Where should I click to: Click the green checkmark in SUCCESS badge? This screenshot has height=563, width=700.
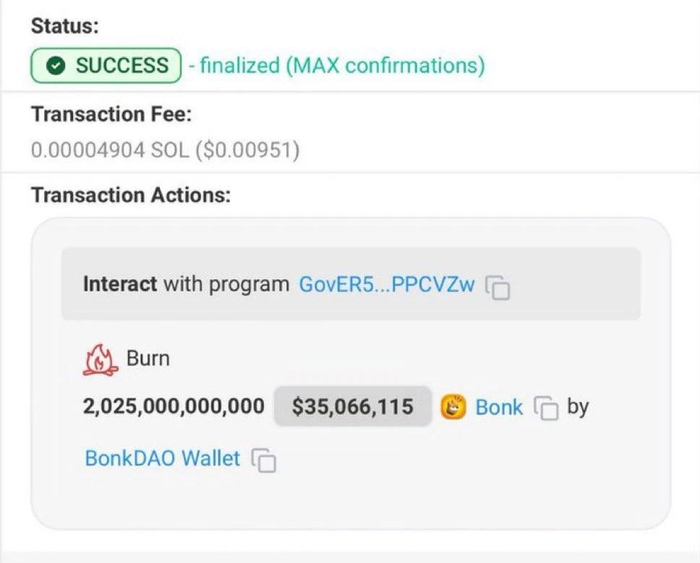tap(57, 66)
